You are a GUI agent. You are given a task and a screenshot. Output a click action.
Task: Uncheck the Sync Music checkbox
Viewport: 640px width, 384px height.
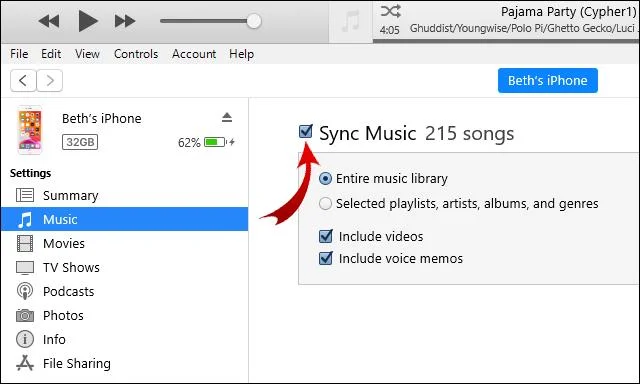point(306,131)
